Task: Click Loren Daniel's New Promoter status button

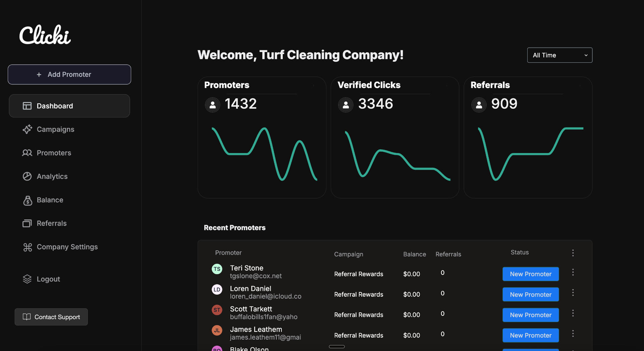Action: coord(530,295)
